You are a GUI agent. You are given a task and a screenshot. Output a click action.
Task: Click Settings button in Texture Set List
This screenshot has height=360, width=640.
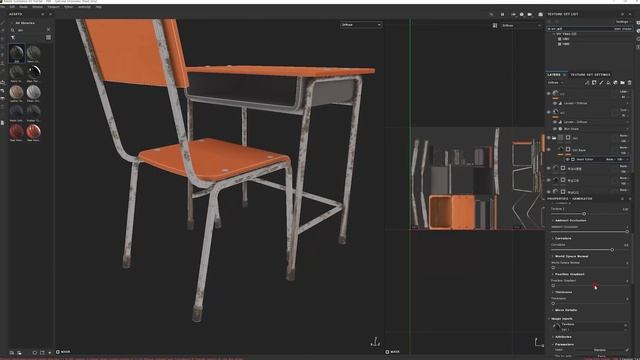click(x=622, y=22)
